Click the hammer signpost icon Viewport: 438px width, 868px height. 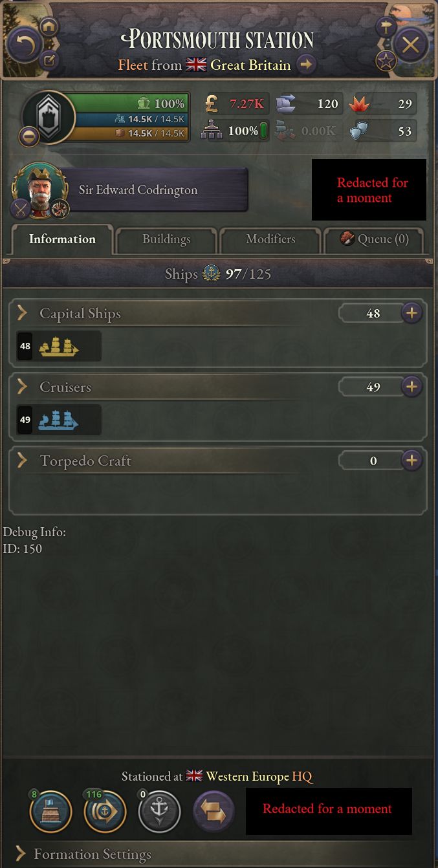click(x=386, y=27)
